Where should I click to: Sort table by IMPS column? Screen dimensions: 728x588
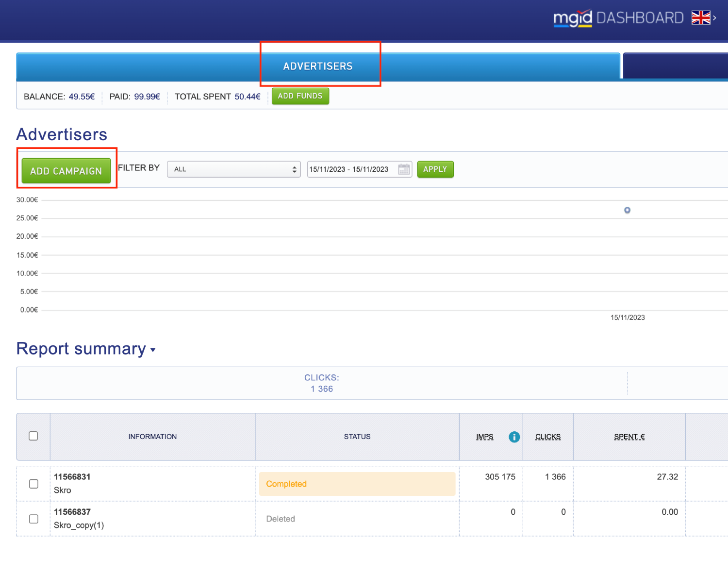(485, 437)
